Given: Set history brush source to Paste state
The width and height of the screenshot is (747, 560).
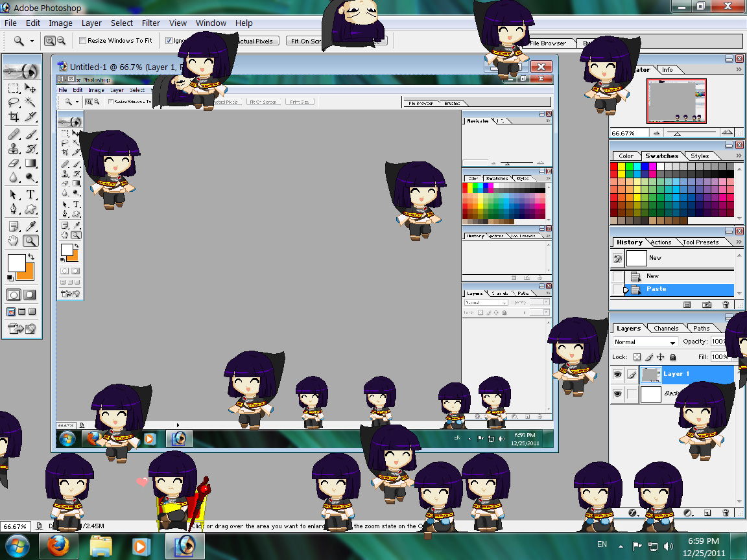Looking at the screenshot, I should (618, 290).
